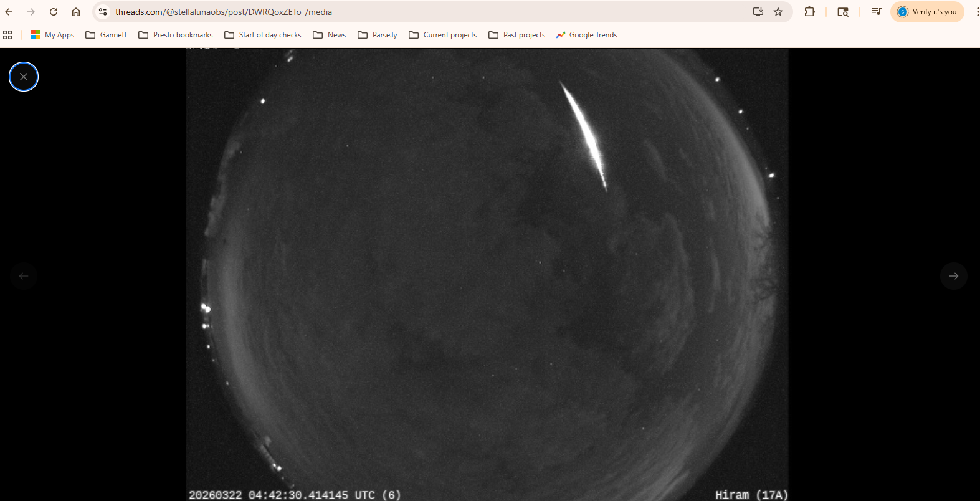View site information icon in address bar

pos(103,12)
